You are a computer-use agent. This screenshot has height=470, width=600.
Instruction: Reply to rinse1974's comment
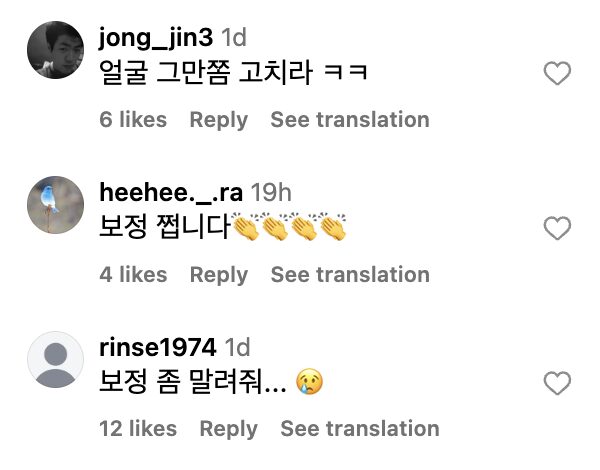[x=228, y=429]
